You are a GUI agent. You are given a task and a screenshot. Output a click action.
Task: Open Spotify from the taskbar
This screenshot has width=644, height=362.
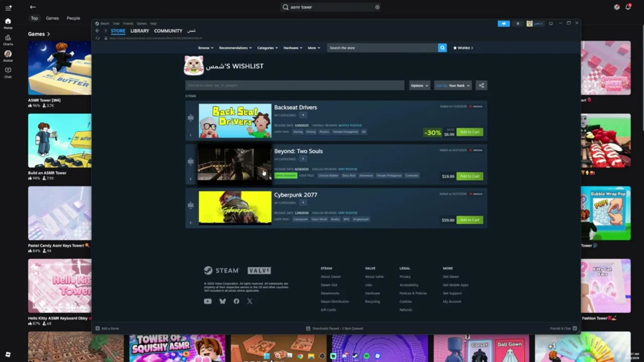tap(366, 356)
